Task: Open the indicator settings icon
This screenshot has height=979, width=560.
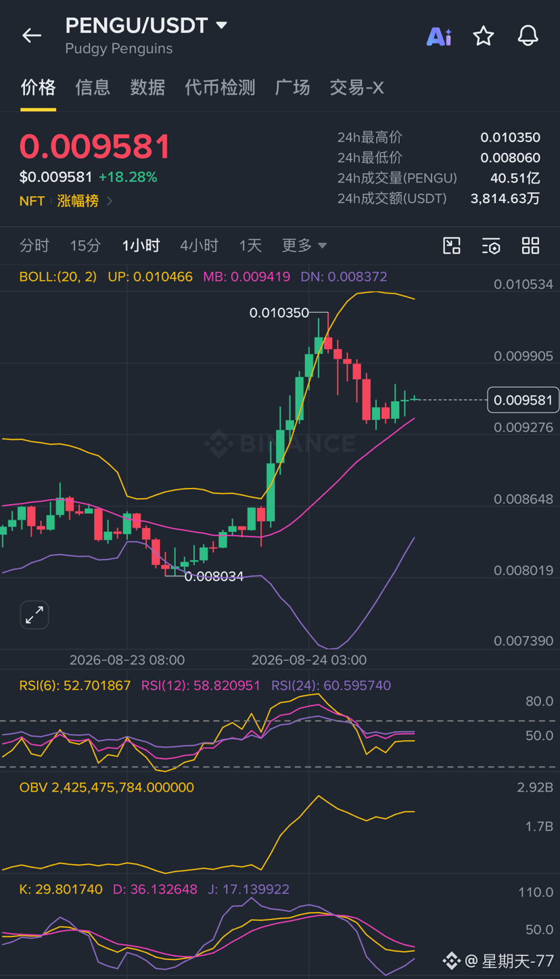Action: coord(491,246)
